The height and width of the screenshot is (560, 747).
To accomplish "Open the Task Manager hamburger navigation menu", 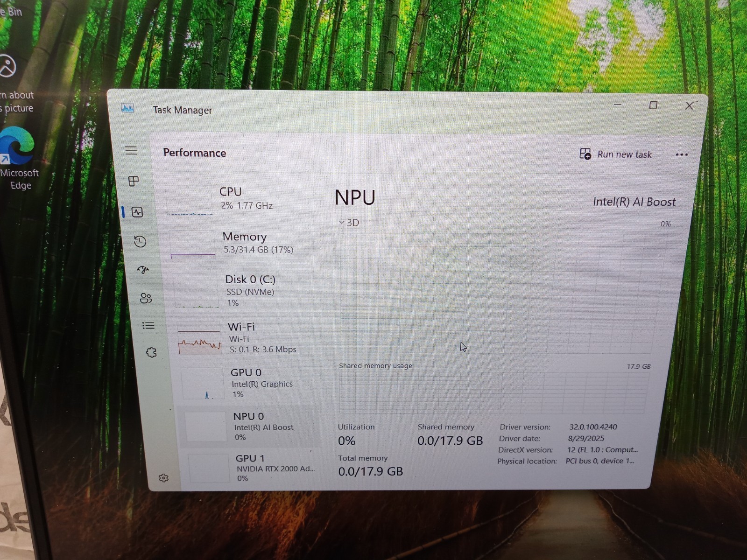I will 131,150.
